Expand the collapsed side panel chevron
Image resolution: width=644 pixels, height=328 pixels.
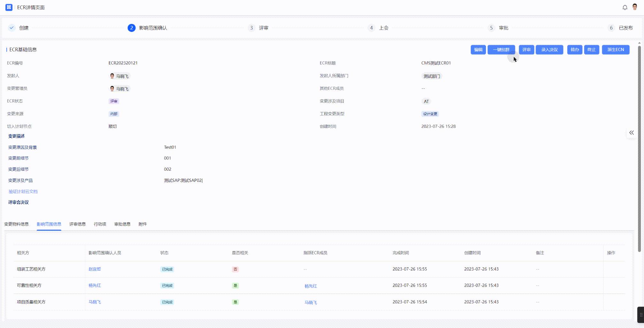click(631, 133)
